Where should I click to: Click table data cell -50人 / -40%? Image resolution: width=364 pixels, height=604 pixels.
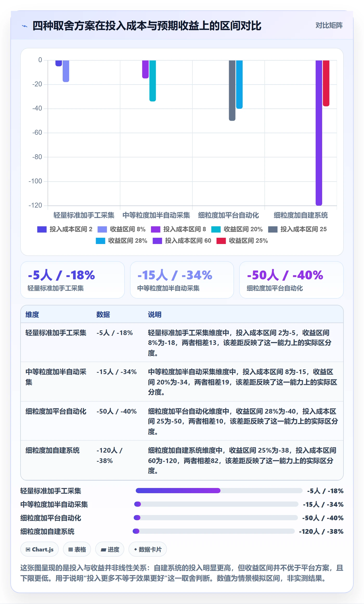click(116, 411)
